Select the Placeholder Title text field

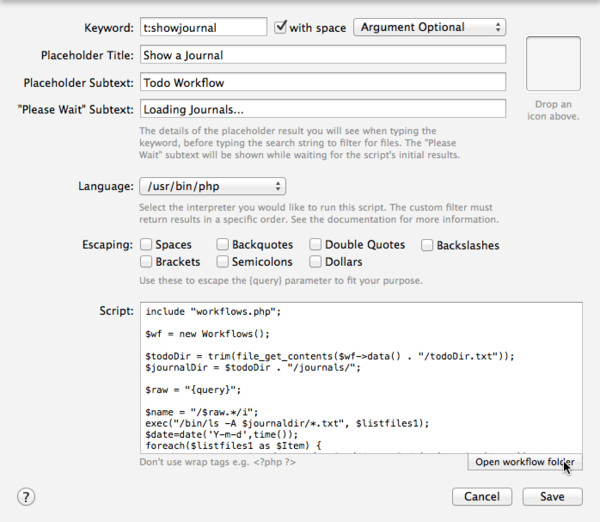(x=323, y=55)
